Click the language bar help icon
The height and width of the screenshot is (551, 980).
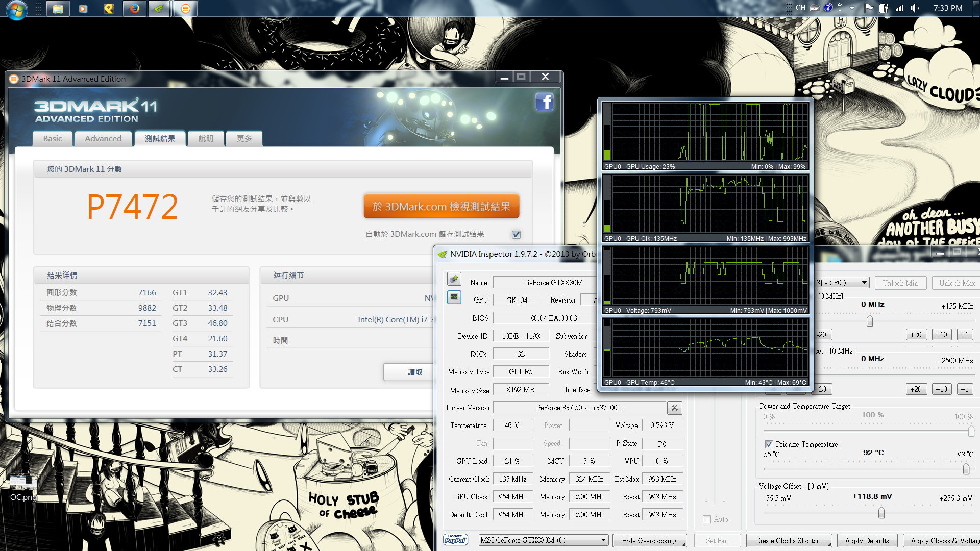(828, 8)
